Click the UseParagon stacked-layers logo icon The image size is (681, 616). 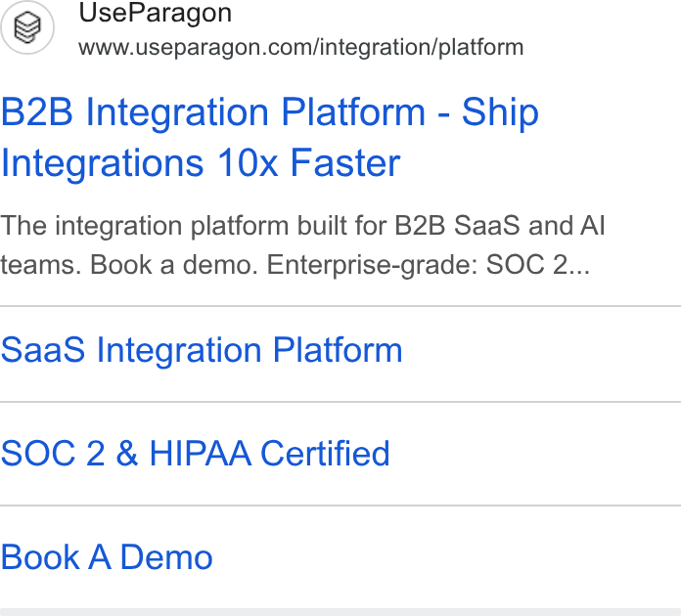click(27, 27)
